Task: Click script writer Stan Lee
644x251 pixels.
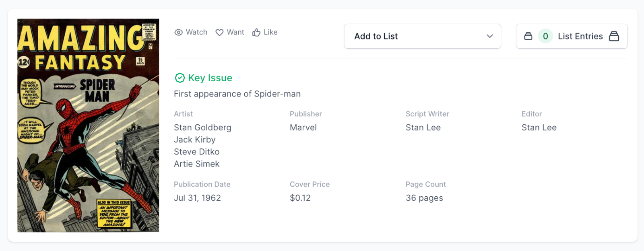Action: (423, 128)
